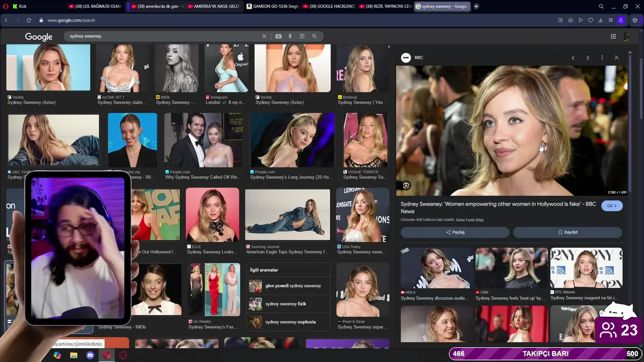Open glen powell sydney sweeney related search
Image resolution: width=644 pixels, height=362 pixels.
click(x=288, y=286)
